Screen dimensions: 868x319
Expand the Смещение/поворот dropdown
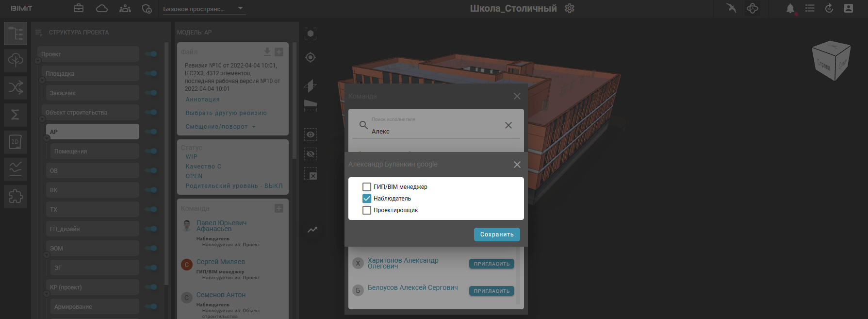pyautogui.click(x=221, y=127)
